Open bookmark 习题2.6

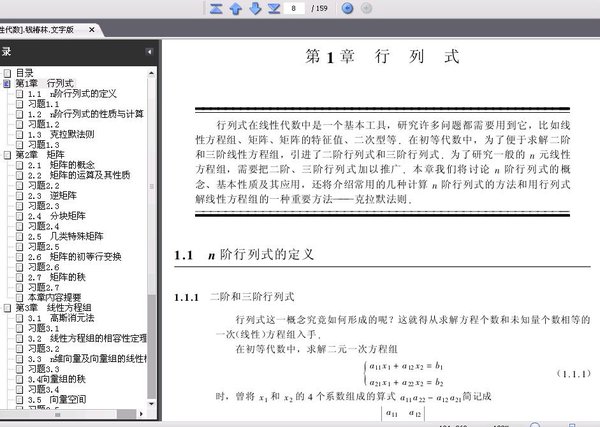point(43,267)
